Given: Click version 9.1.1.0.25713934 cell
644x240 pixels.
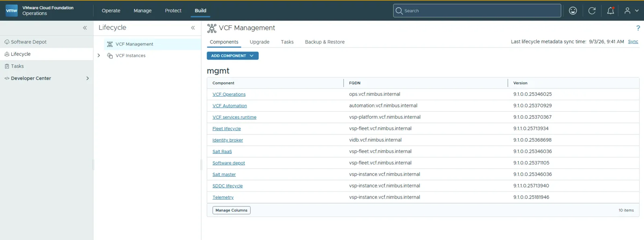Looking at the screenshot, I should point(531,128).
